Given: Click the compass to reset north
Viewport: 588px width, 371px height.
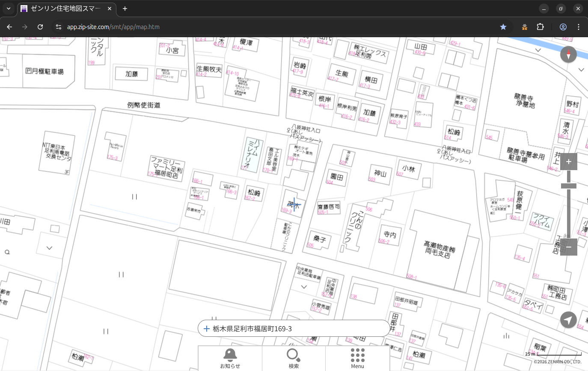Looking at the screenshot, I should (568, 55).
